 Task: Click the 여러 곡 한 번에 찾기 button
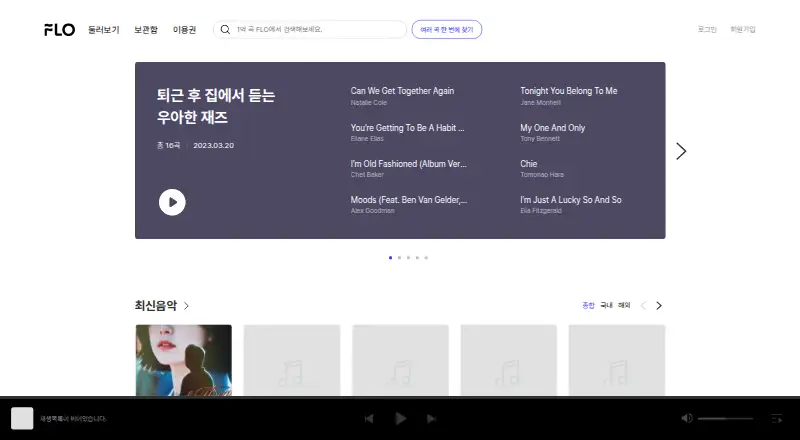click(x=447, y=30)
